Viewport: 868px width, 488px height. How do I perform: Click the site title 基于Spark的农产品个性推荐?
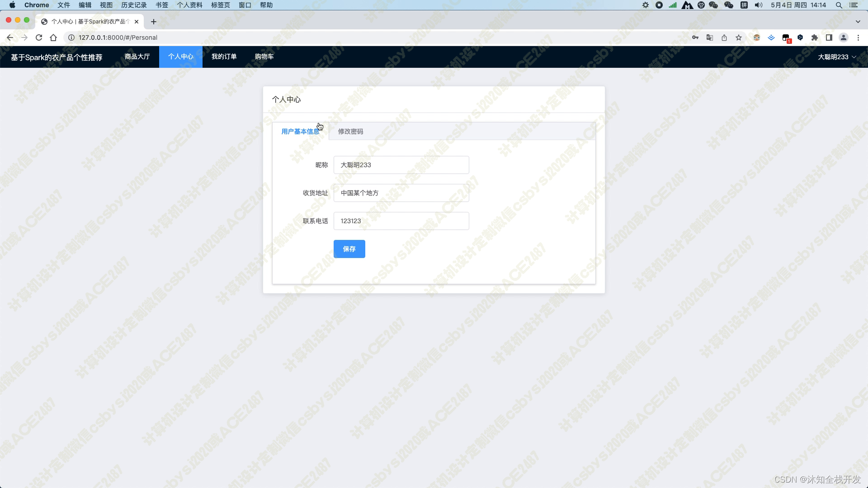[x=57, y=57]
